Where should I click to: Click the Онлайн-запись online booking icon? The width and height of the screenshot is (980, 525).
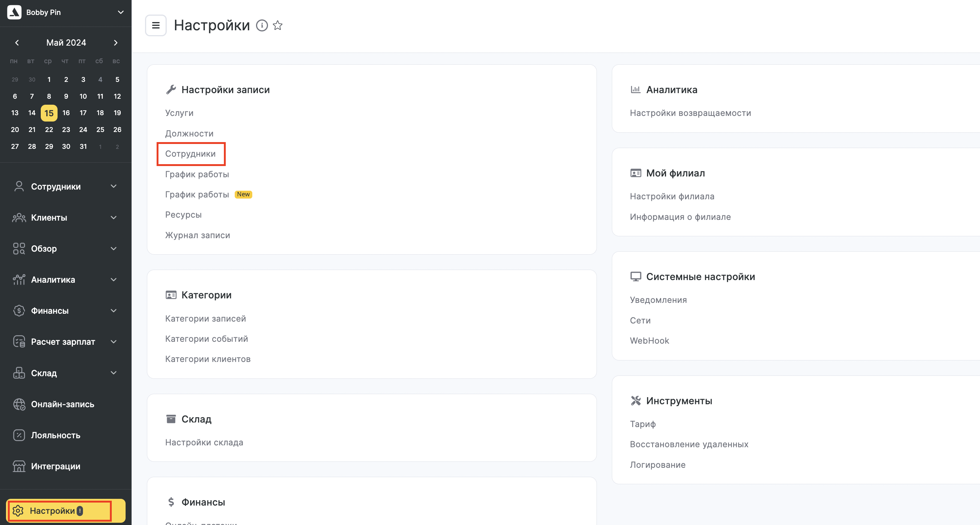pyautogui.click(x=18, y=404)
